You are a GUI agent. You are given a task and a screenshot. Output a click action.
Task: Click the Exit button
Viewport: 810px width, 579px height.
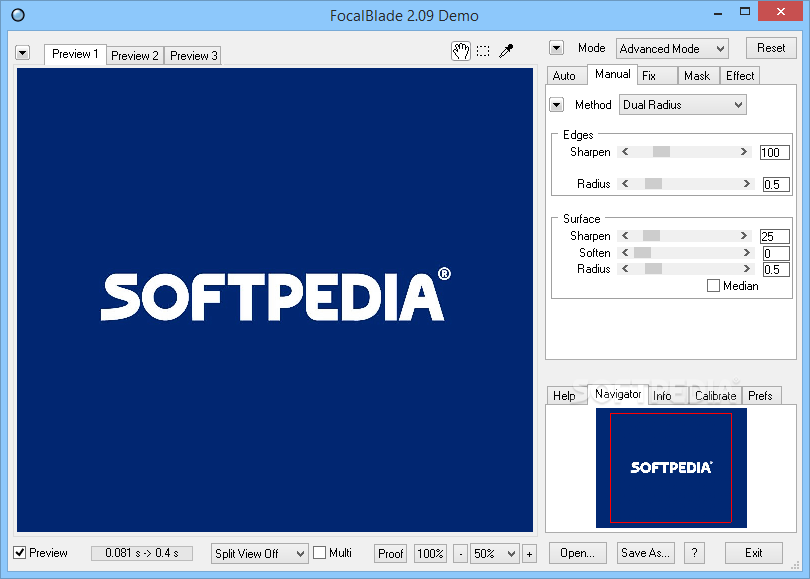point(754,553)
